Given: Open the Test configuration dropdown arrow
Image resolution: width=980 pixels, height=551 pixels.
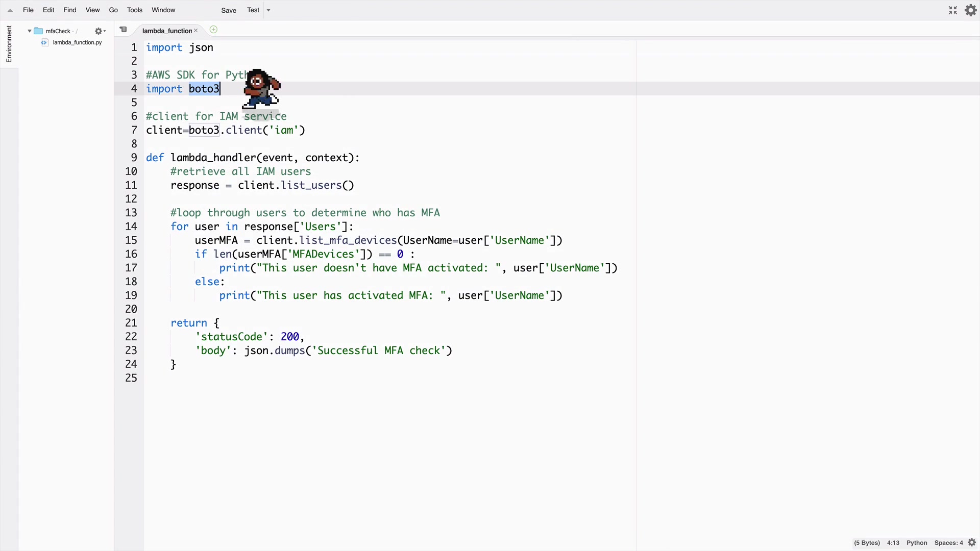Looking at the screenshot, I should pos(268,10).
